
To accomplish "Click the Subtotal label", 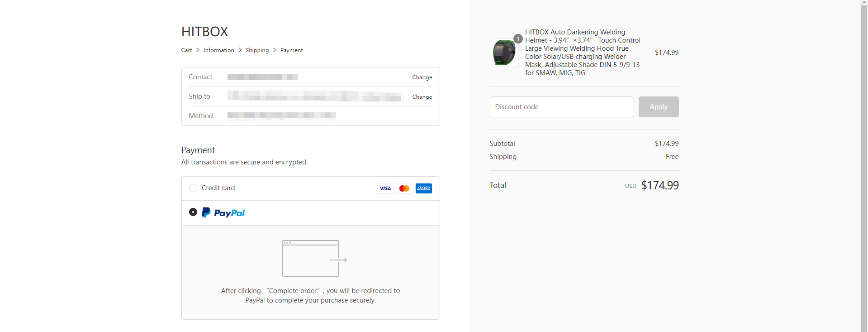I will click(x=502, y=144).
